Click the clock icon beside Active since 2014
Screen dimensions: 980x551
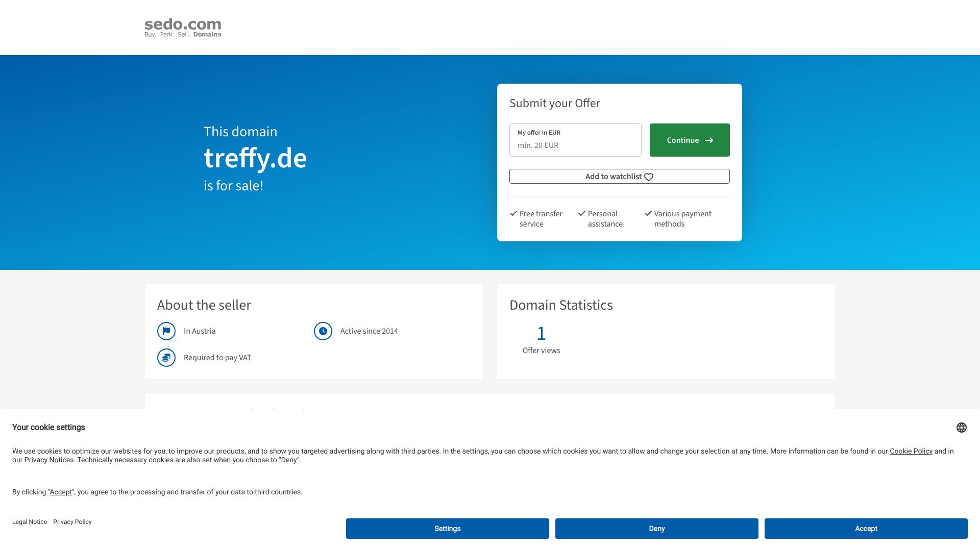(x=323, y=331)
